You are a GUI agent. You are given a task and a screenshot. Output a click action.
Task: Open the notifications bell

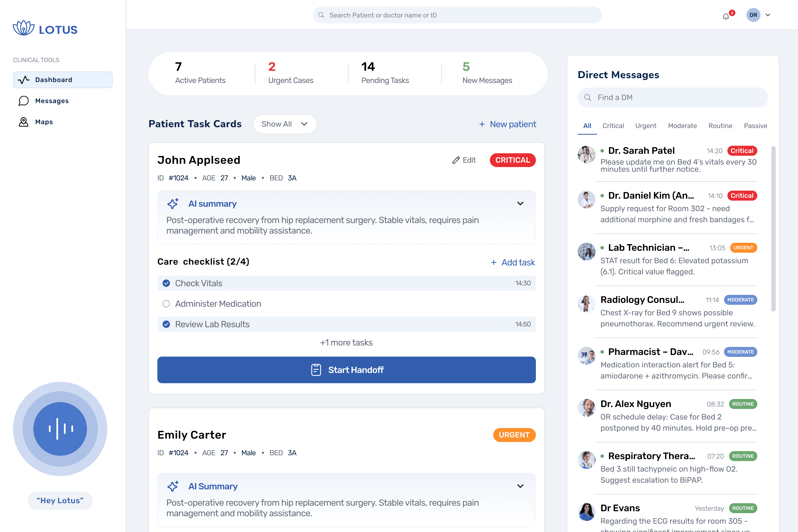[726, 16]
